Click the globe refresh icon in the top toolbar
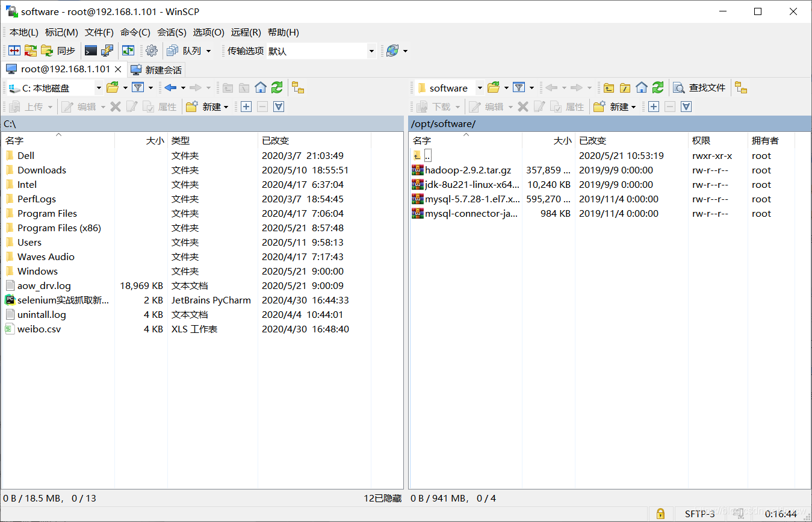Viewport: 812px width, 522px height. (x=392, y=51)
